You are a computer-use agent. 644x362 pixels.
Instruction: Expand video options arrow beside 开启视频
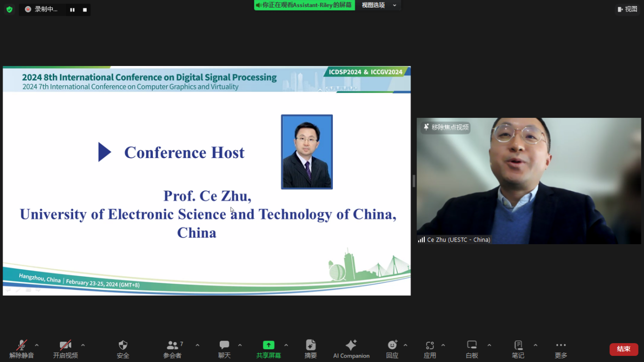point(83,345)
